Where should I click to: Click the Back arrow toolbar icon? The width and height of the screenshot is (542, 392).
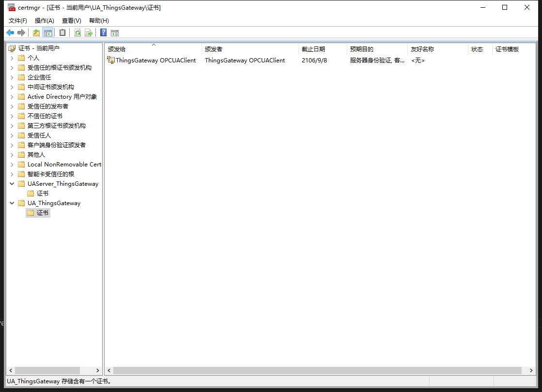point(10,33)
